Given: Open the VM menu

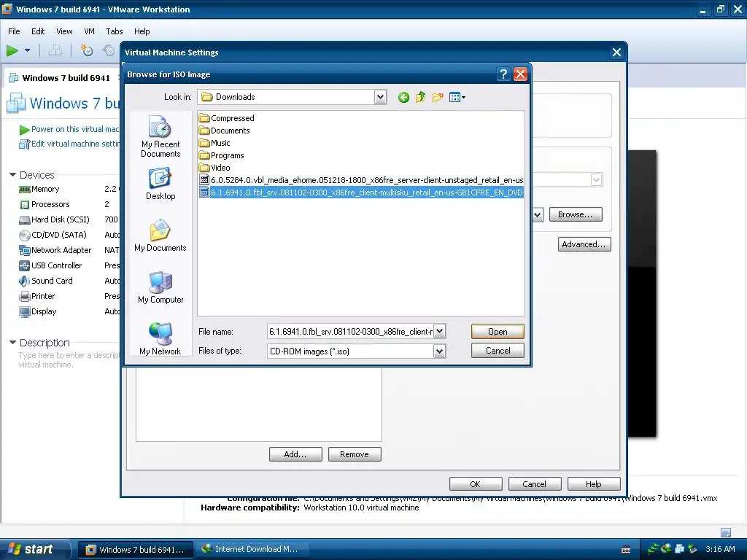Looking at the screenshot, I should (89, 31).
